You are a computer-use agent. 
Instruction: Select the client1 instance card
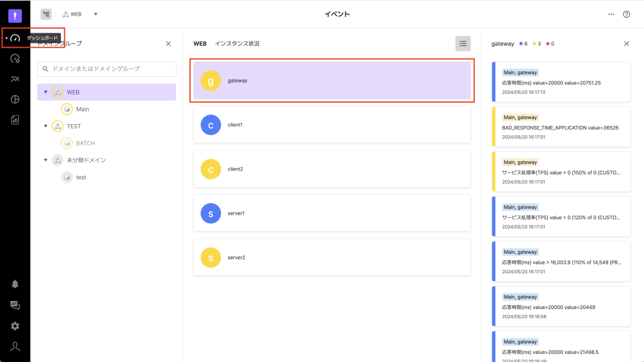pyautogui.click(x=332, y=125)
